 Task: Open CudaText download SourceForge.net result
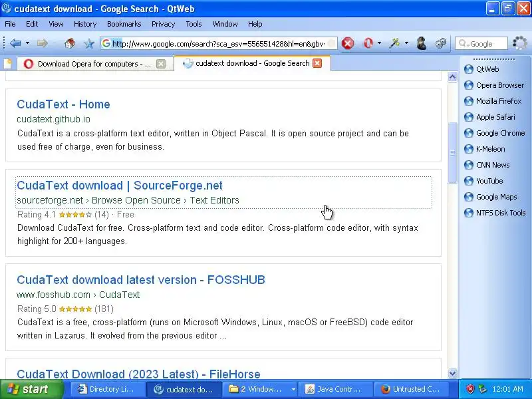point(120,186)
